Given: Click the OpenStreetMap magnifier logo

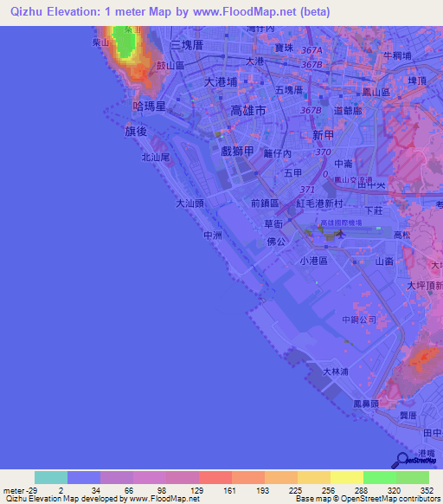Looking at the screenshot, I should (414, 461).
